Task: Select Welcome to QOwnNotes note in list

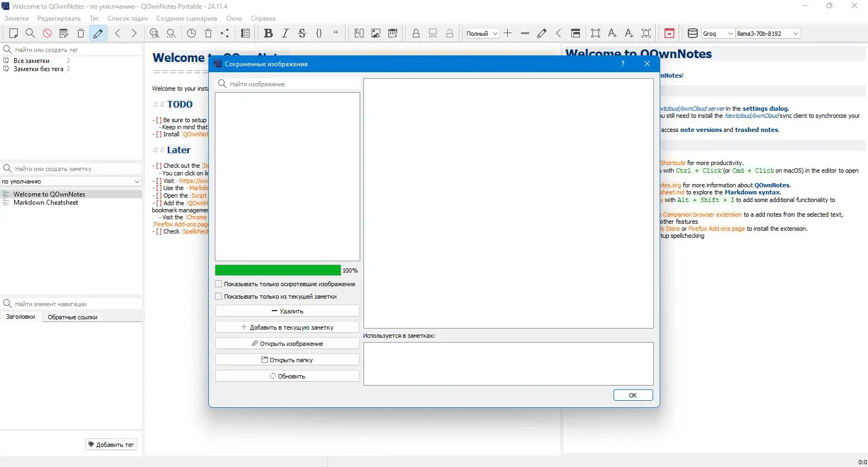Action: (x=71, y=194)
